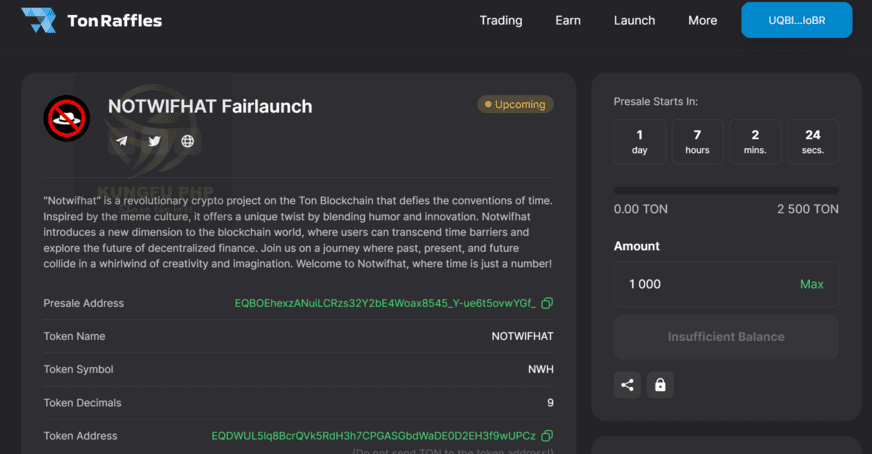872x454 pixels.
Task: Click the Token Name value NOTWIFHAT
Action: 522,336
